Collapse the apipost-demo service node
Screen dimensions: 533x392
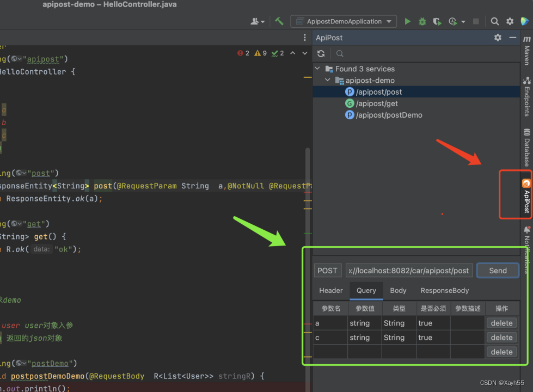point(327,79)
